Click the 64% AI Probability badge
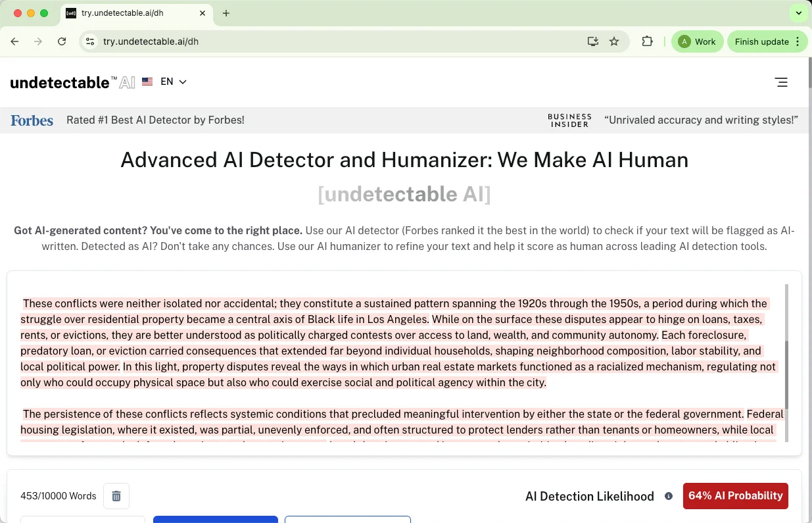The height and width of the screenshot is (523, 812). (x=735, y=495)
